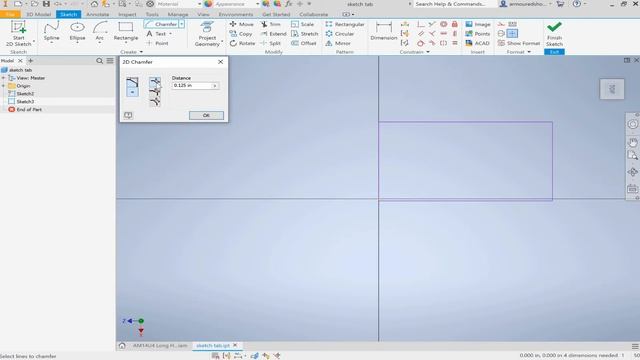Select the Trim tool
Screen dimensions: 640x360
(271, 24)
